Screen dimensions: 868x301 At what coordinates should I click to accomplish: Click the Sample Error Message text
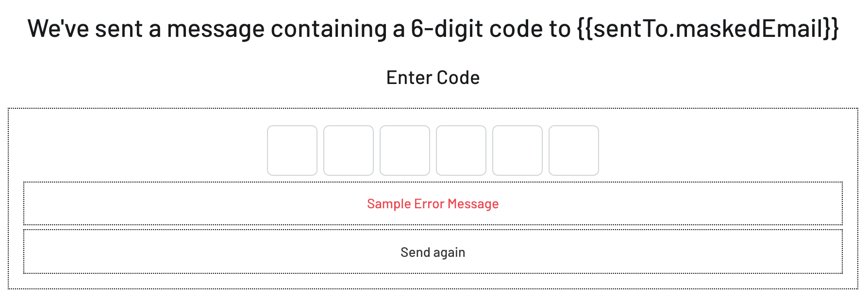pos(433,204)
